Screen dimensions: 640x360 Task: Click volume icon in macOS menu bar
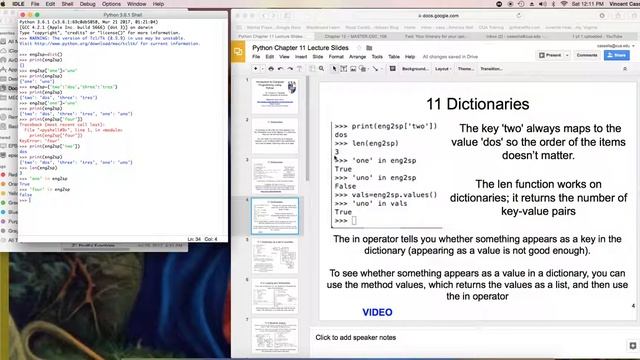542,4
